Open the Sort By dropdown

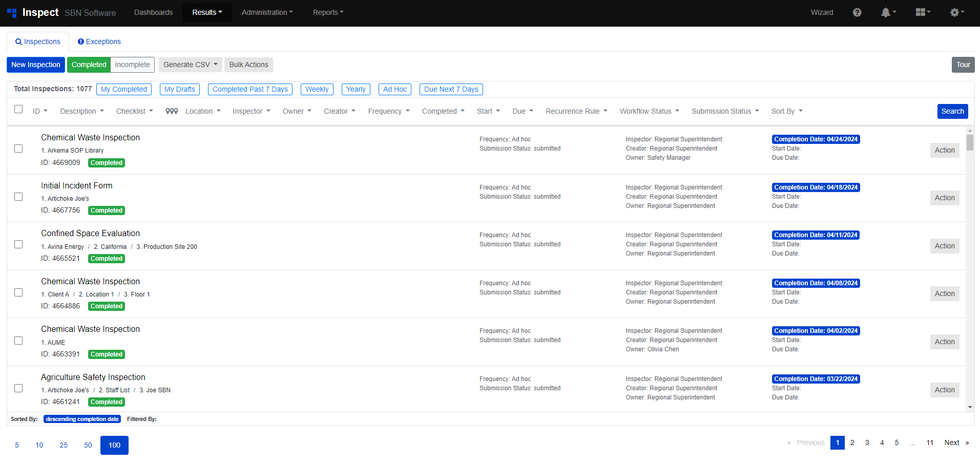(786, 111)
